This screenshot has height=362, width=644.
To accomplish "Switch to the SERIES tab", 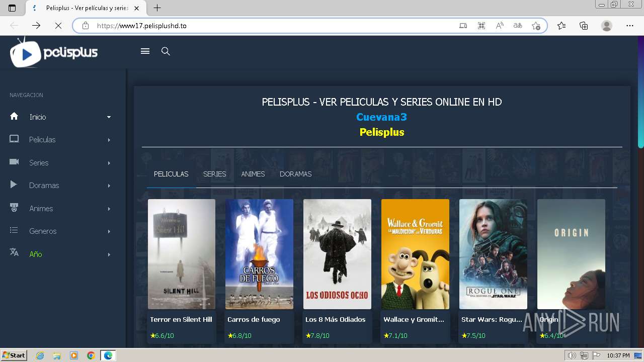I will (215, 174).
